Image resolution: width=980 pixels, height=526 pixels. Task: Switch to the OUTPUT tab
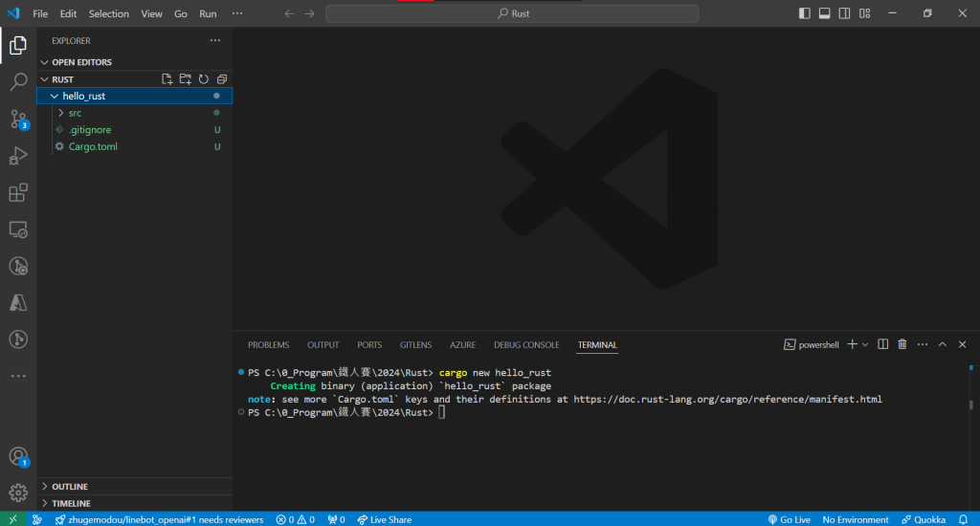(323, 345)
